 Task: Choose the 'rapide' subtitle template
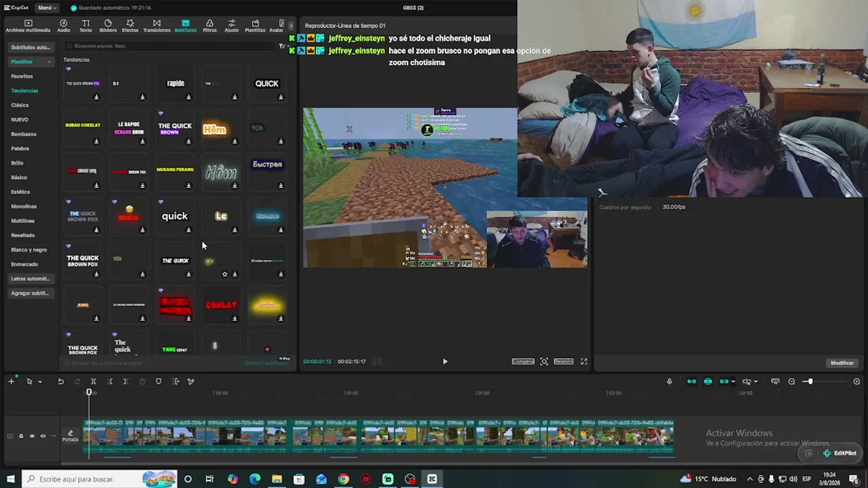[175, 83]
